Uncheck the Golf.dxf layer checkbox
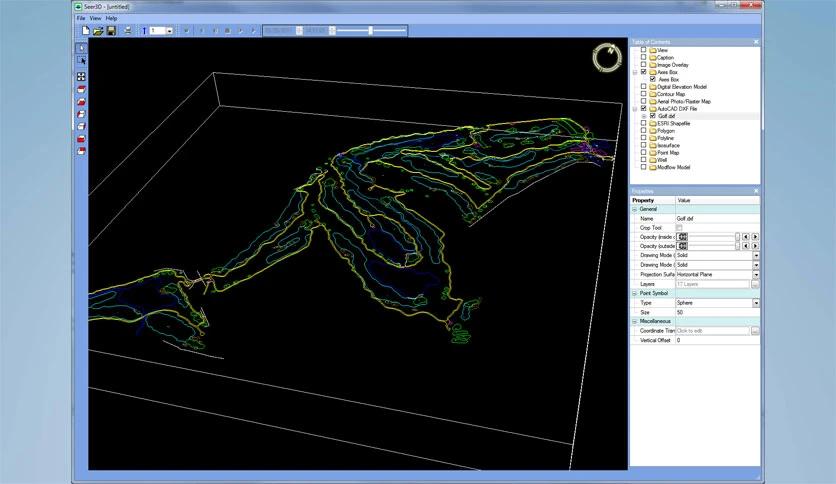836x484 pixels. point(652,116)
